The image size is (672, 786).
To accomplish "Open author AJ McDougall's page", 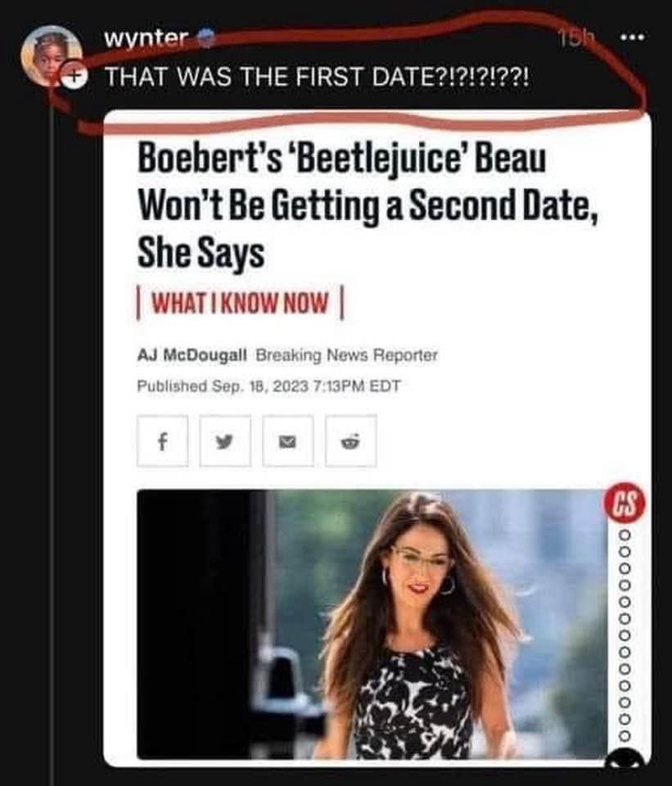I will [x=192, y=355].
